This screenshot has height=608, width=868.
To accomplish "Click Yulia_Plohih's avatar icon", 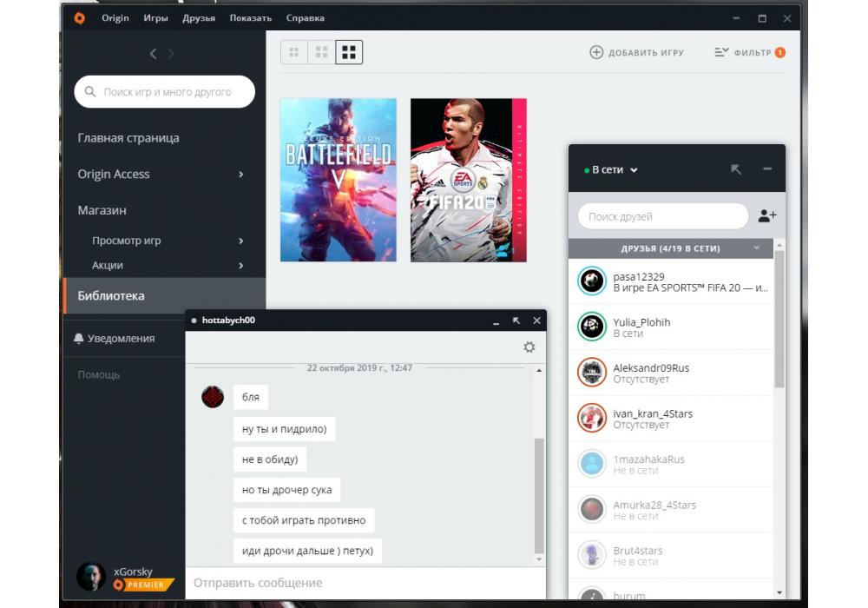I will pos(592,327).
